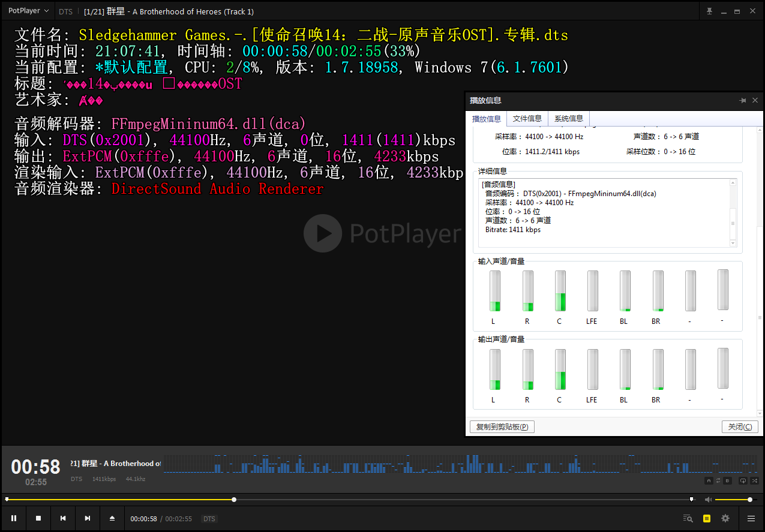Click the input C channel level meter
This screenshot has height=532, width=765.
[560, 291]
